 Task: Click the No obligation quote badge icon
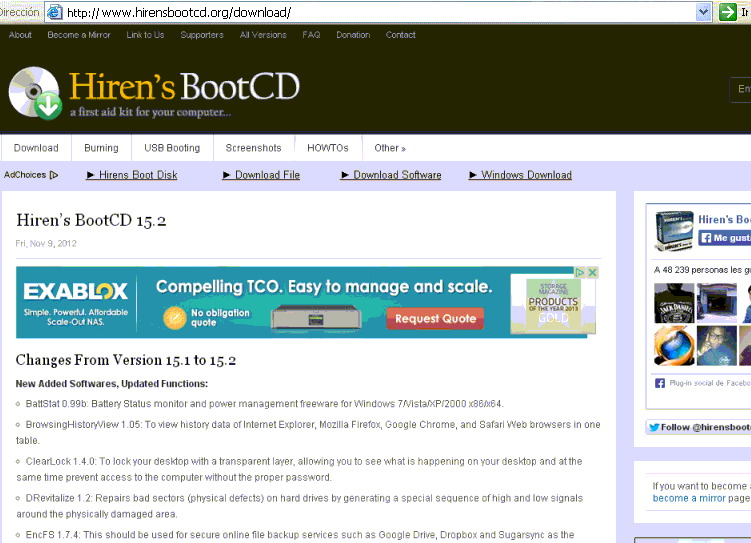pos(174,317)
